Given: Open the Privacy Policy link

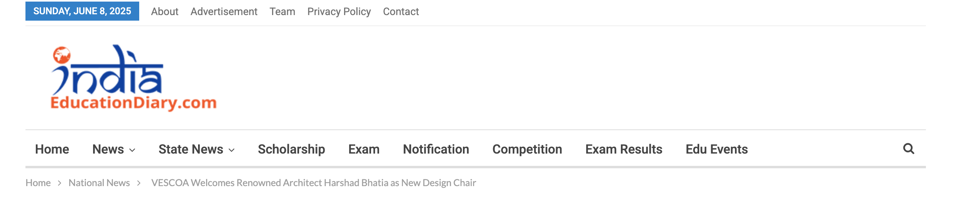Looking at the screenshot, I should [339, 12].
